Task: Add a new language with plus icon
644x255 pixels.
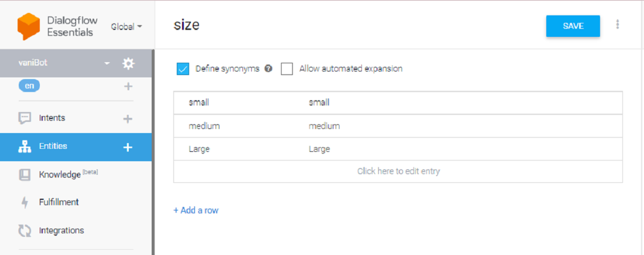Action: coord(128,86)
